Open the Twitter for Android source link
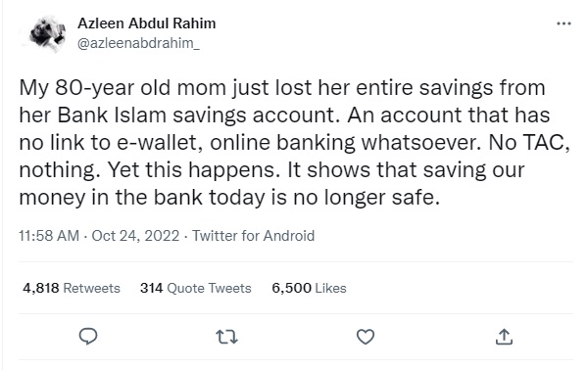Image resolution: width=588 pixels, height=370 pixels. (253, 236)
